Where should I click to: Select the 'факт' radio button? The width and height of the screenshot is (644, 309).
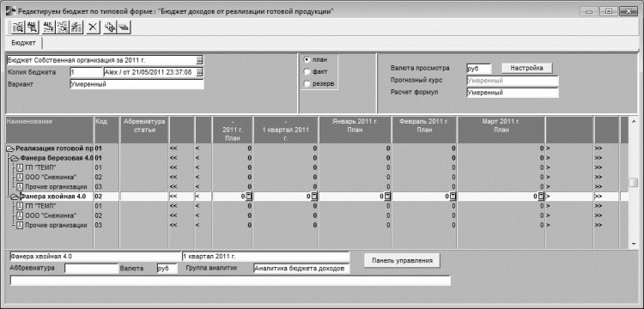[307, 72]
